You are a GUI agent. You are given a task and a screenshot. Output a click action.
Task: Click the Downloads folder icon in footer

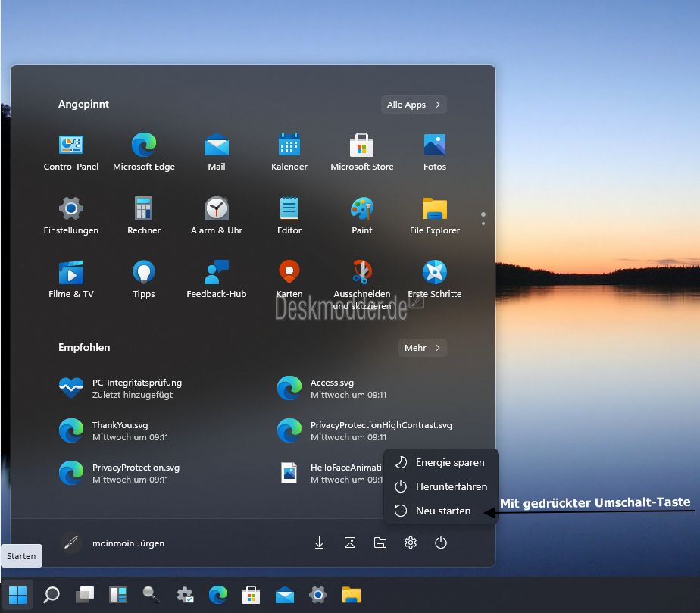point(320,543)
